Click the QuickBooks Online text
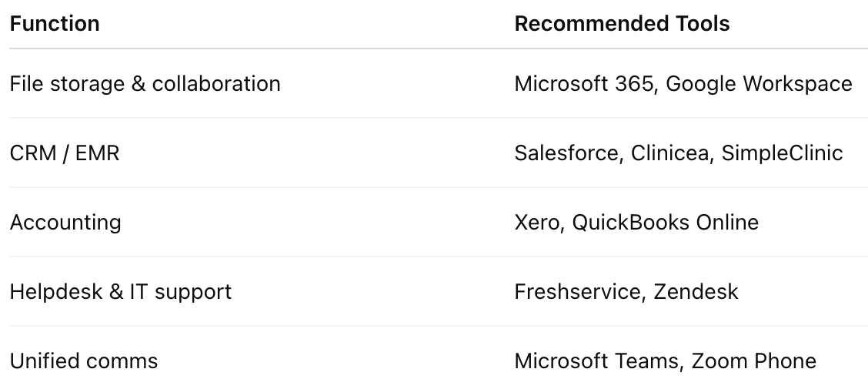This screenshot has width=868, height=379. click(666, 222)
